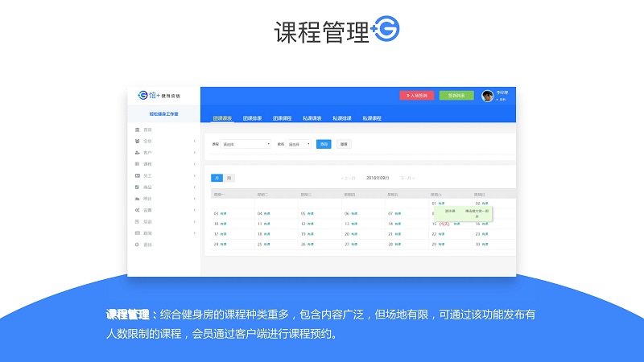
Task: Expand the 客户 menu chevron
Action: tap(194, 153)
